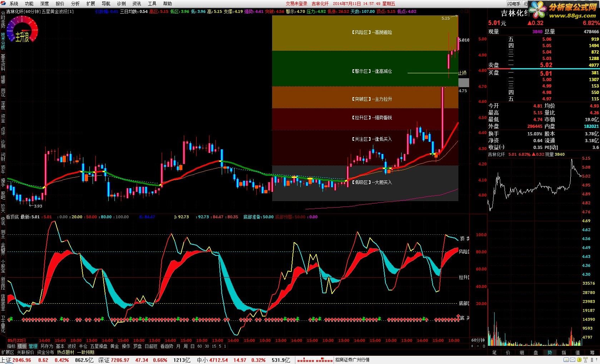This screenshot has width=600, height=364.
Task: Zoom in chart with the + button
Action: coord(472,346)
